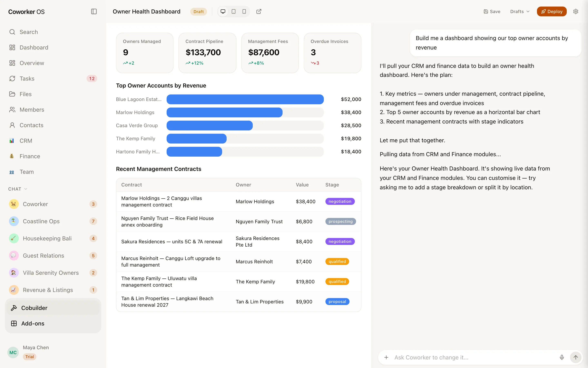Open the Drafts dropdown
The image size is (588, 368).
pyautogui.click(x=520, y=11)
